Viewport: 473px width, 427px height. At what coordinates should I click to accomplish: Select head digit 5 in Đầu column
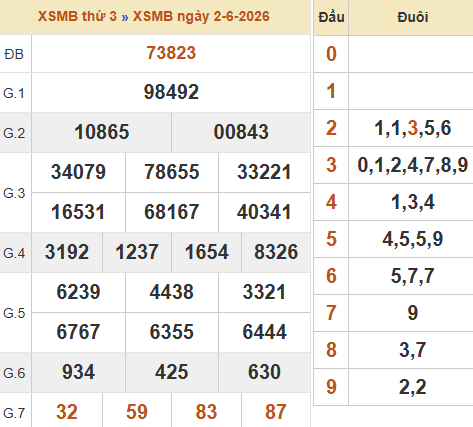click(331, 239)
